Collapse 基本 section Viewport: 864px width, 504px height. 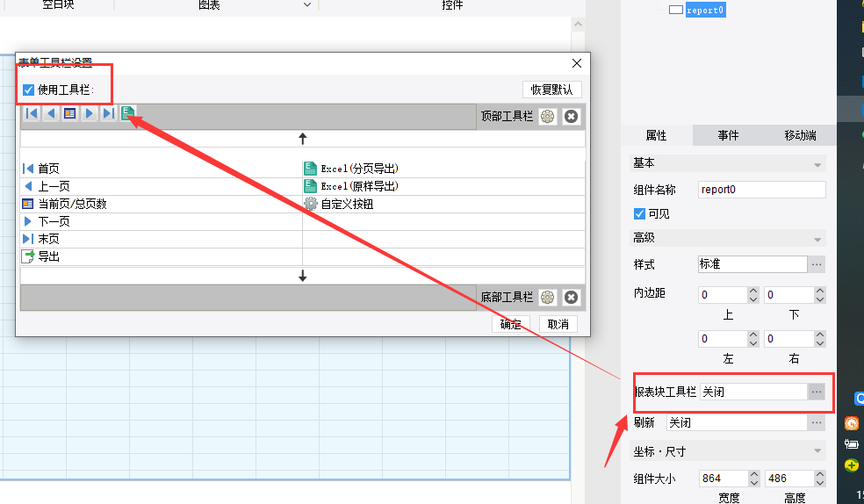pyautogui.click(x=817, y=165)
